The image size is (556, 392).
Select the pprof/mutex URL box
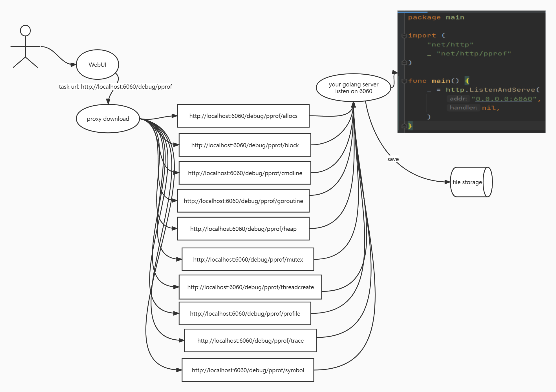248,259
